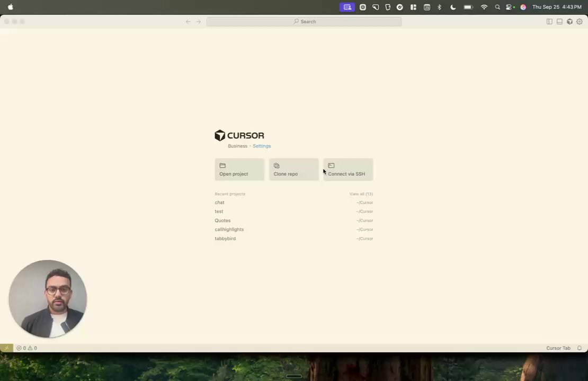588x381 pixels.
Task: Focus the Search bar at top
Action: (304, 22)
